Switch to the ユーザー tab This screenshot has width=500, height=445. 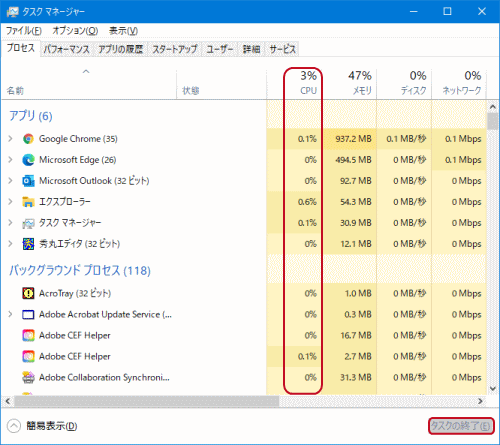click(x=220, y=49)
